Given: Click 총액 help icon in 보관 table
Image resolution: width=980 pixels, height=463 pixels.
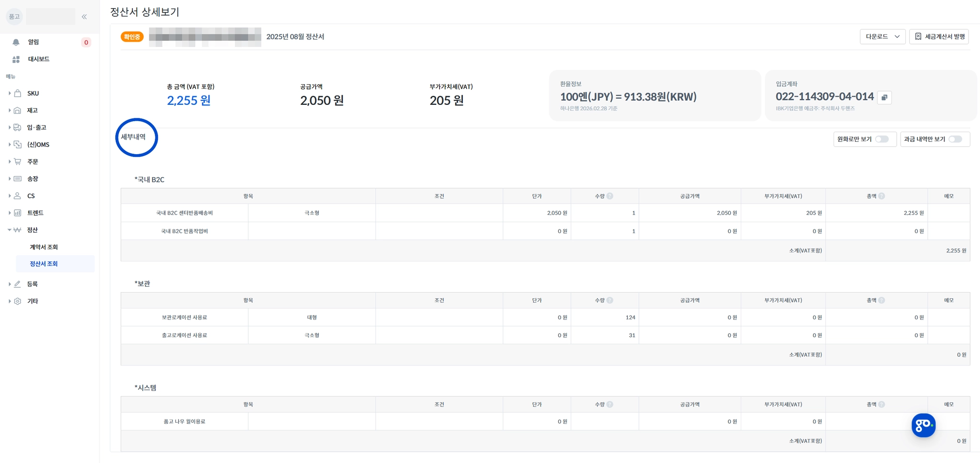Looking at the screenshot, I should [x=882, y=300].
